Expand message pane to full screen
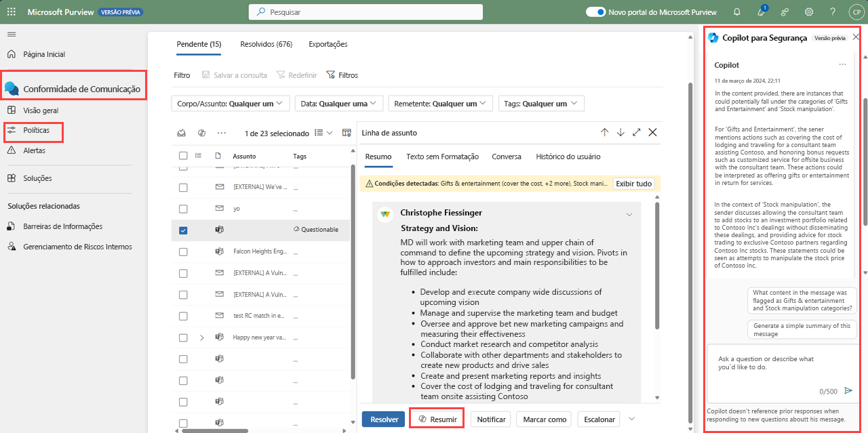 (x=636, y=132)
